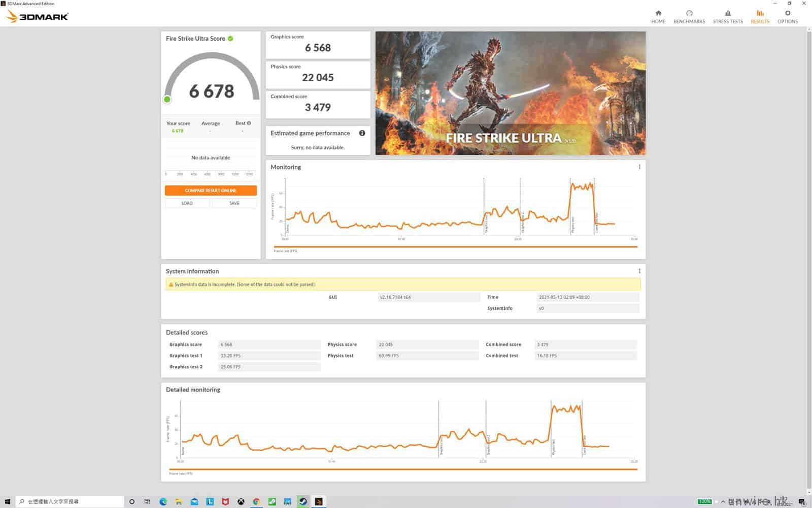Open the Xbox app in the taskbar
The width and height of the screenshot is (812, 508).
tap(241, 502)
